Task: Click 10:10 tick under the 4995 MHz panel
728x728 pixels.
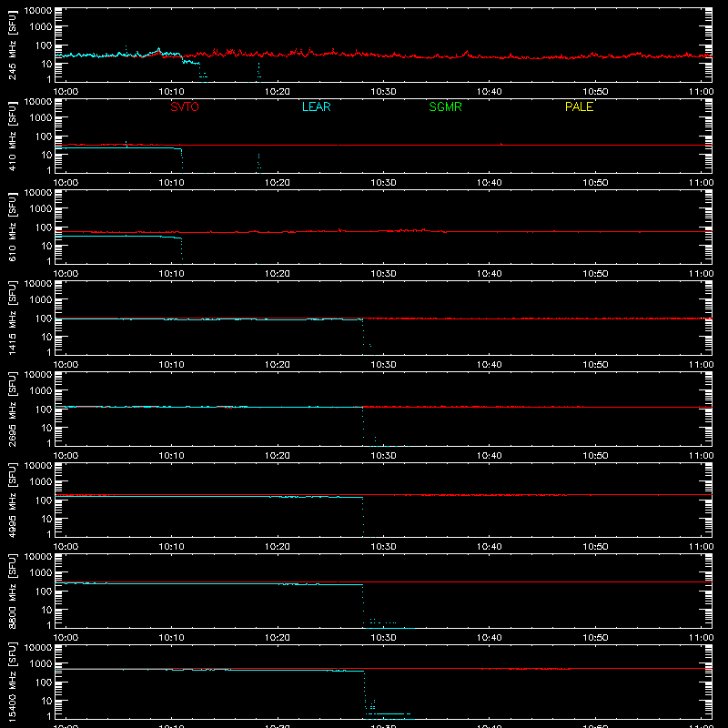Action: pyautogui.click(x=171, y=547)
